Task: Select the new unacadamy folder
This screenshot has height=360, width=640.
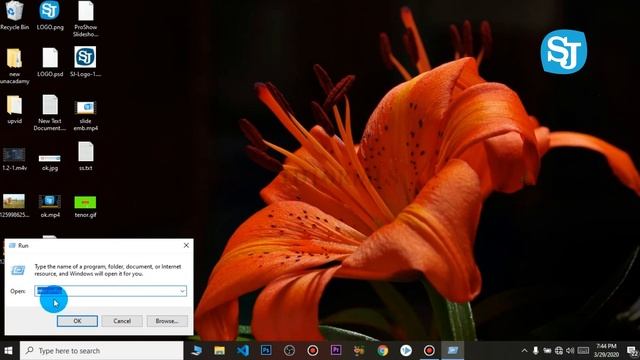Action: coord(14,66)
